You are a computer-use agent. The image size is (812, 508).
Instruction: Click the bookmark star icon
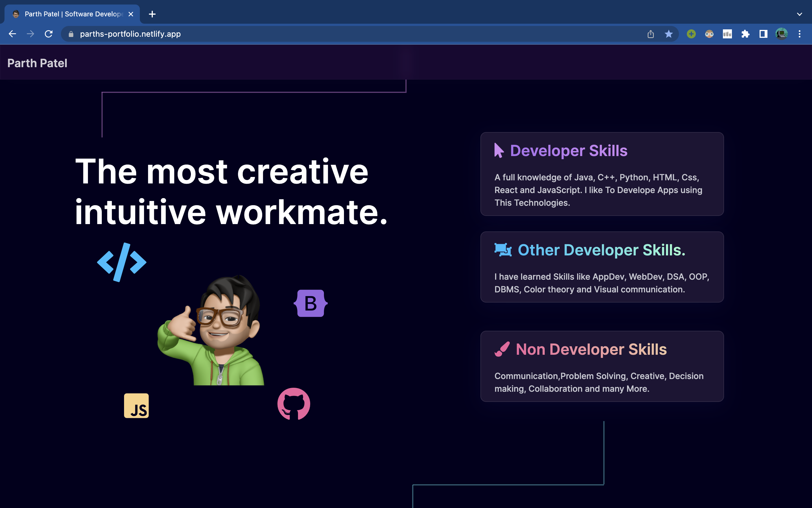click(x=669, y=34)
